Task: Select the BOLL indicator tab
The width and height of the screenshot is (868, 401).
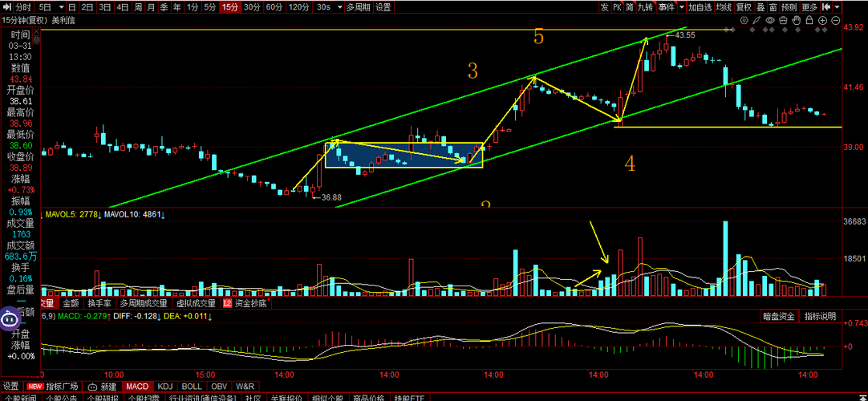Action: pos(192,386)
